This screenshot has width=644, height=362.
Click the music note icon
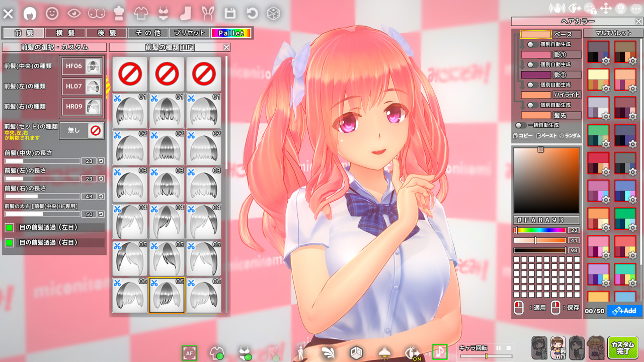[440, 352]
